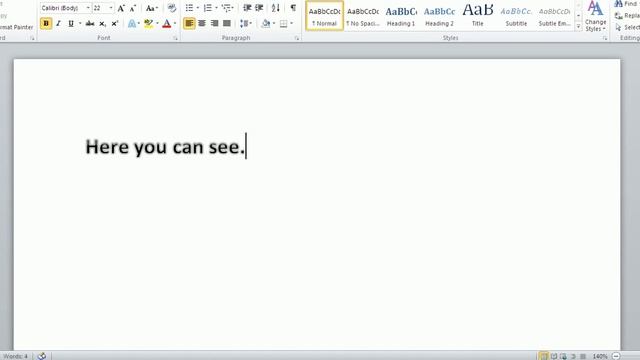The width and height of the screenshot is (640, 360).
Task: Click the Grow Font icon
Action: [121, 8]
